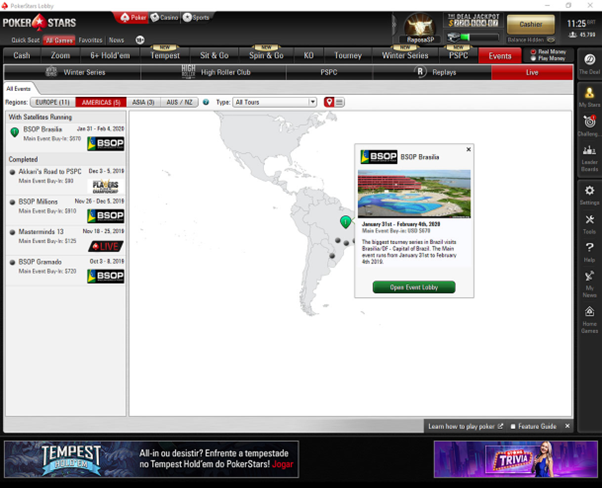
Task: Open The Deal icon in sidebar
Action: [589, 60]
